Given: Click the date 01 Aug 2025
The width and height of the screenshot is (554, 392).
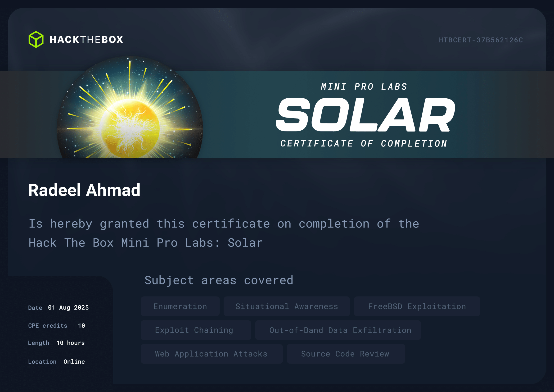Looking at the screenshot, I should point(68,308).
